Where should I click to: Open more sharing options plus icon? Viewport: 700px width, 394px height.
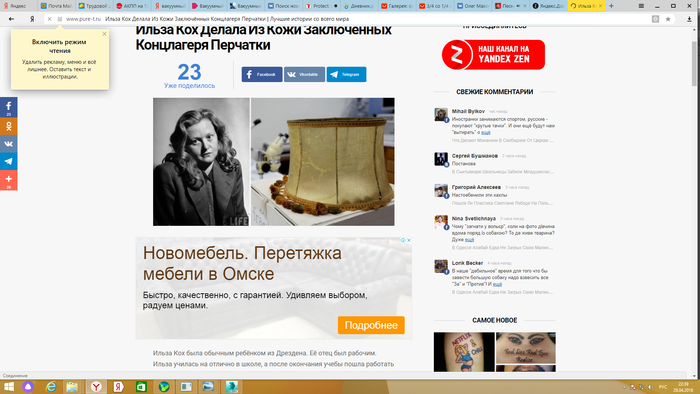pos(8,180)
